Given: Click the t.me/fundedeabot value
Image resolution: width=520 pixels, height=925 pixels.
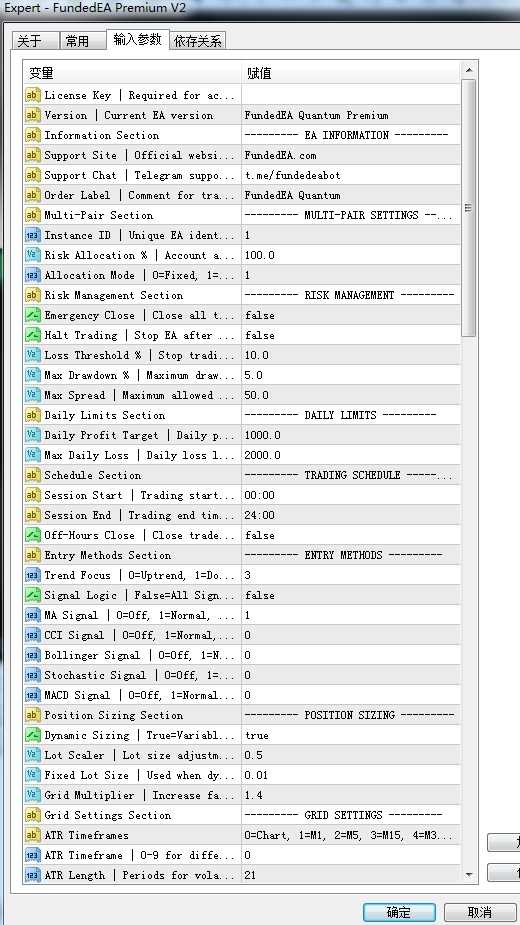Looking at the screenshot, I should click(293, 175).
